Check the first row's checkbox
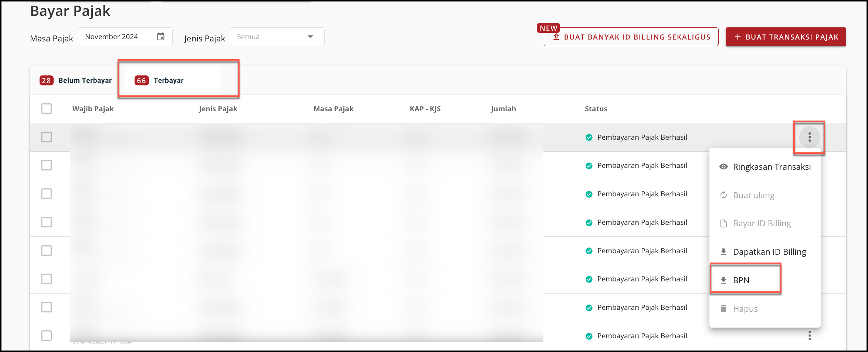Screen dimensions: 868x352 (x=47, y=137)
